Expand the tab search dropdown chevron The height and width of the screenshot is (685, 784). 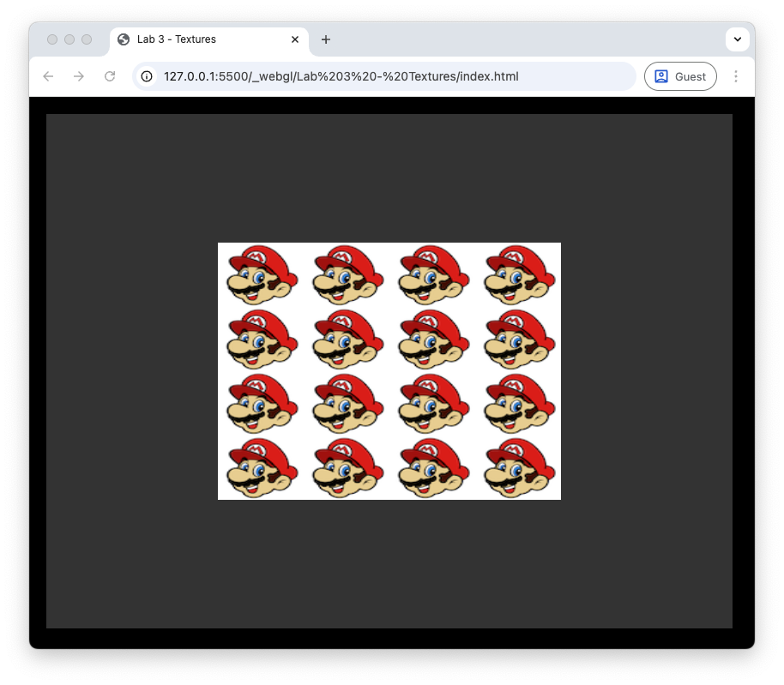(x=738, y=39)
